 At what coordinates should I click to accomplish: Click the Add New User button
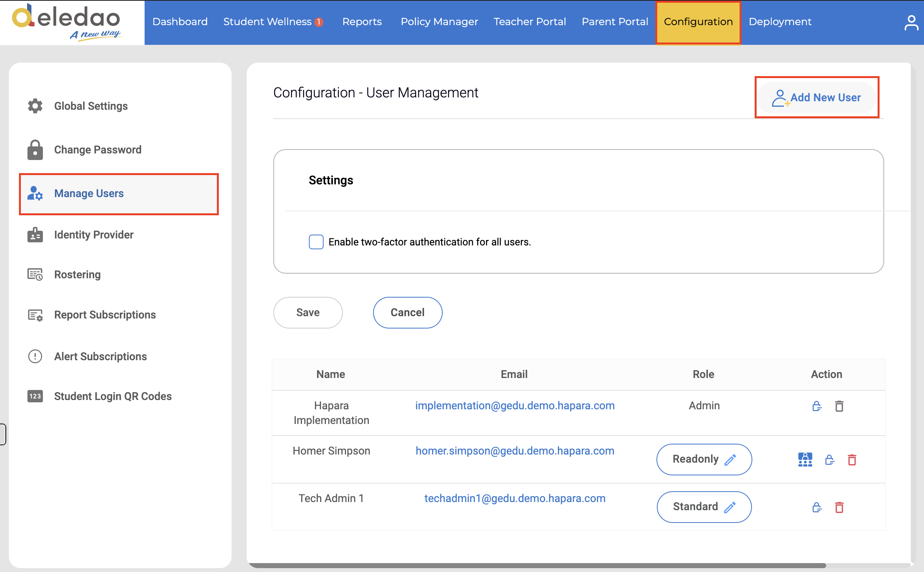[817, 97]
